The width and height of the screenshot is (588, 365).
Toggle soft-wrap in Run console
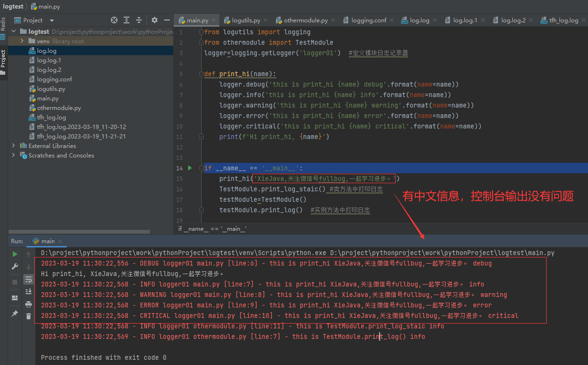[29, 279]
